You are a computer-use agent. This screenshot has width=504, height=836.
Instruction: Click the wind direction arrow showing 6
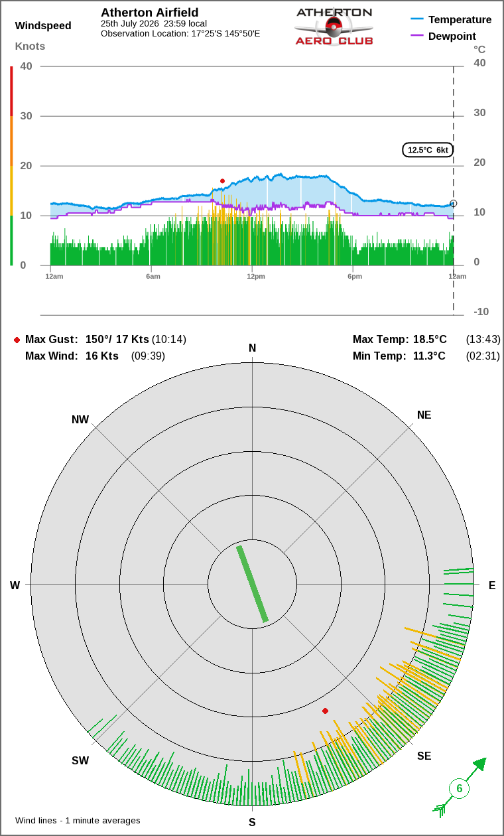[460, 788]
